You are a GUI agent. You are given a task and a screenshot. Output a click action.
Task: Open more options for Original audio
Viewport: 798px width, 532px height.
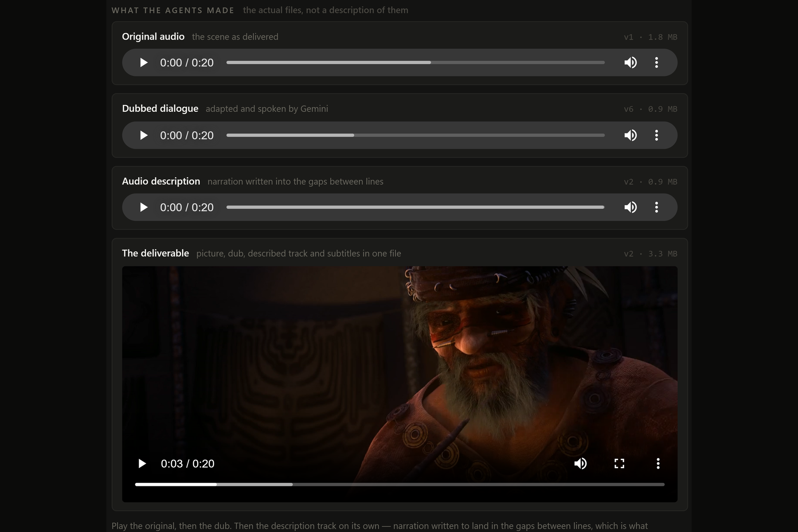click(x=657, y=63)
